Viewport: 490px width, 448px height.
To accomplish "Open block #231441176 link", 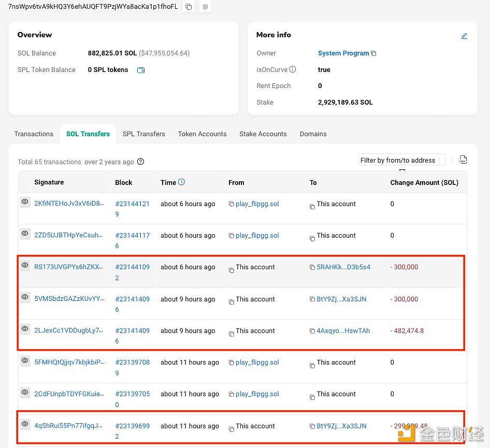I will (133, 240).
